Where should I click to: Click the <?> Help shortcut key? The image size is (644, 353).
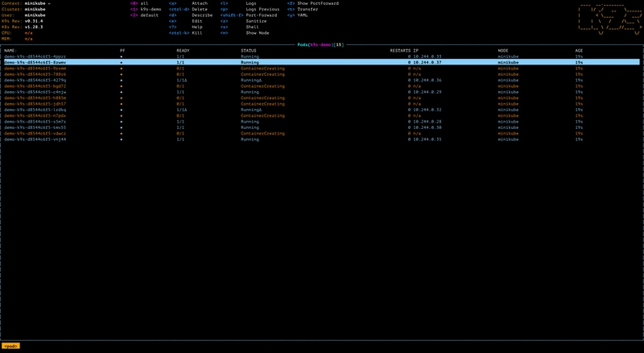[173, 27]
